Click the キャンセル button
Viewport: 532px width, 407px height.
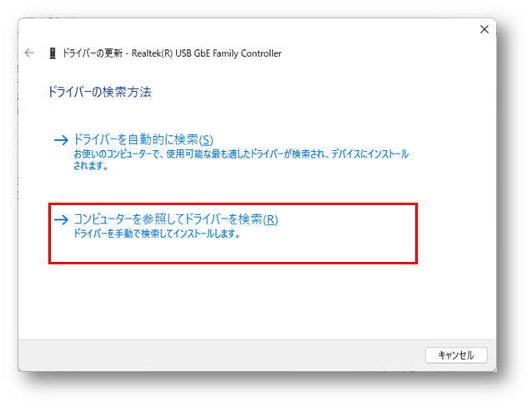point(456,355)
